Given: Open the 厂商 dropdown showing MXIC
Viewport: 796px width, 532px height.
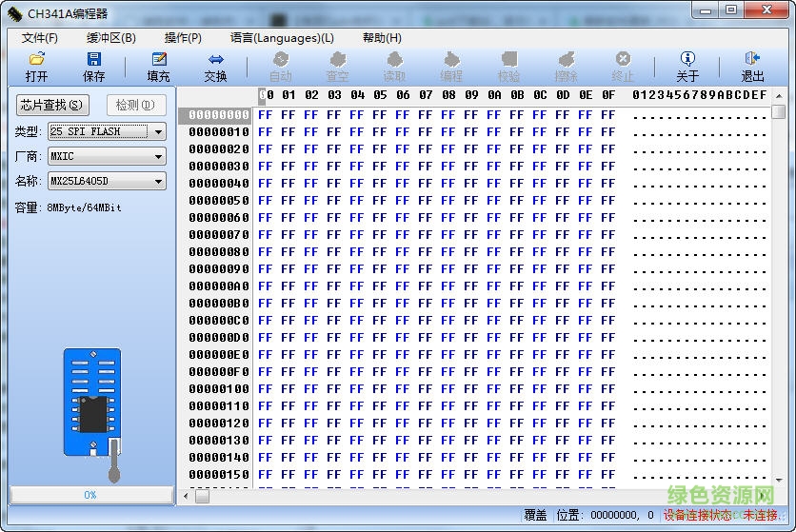Looking at the screenshot, I should click(x=158, y=156).
